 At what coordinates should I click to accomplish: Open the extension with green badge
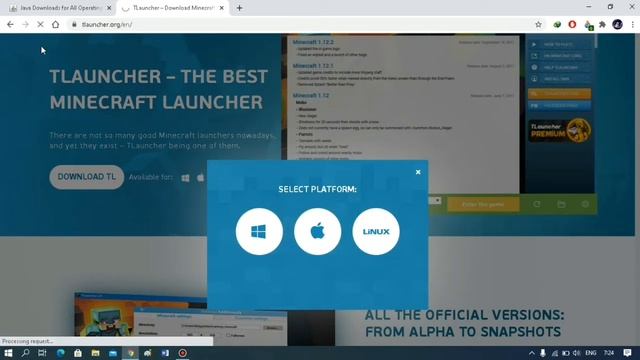pos(588,25)
